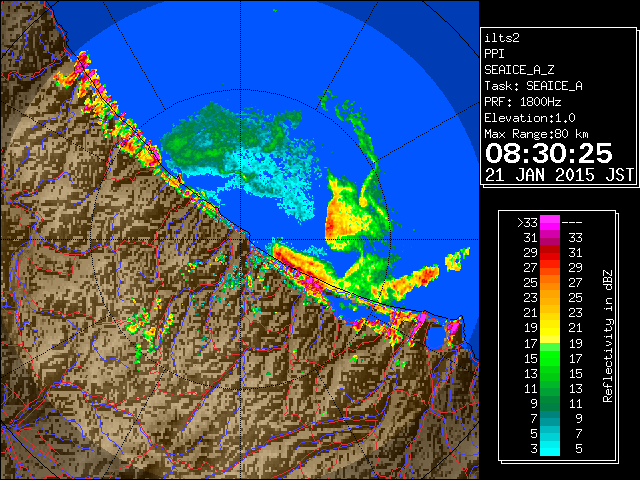The image size is (640, 480).
Task: Click the Task: SEAICE_A line
Action: pyautogui.click(x=533, y=86)
